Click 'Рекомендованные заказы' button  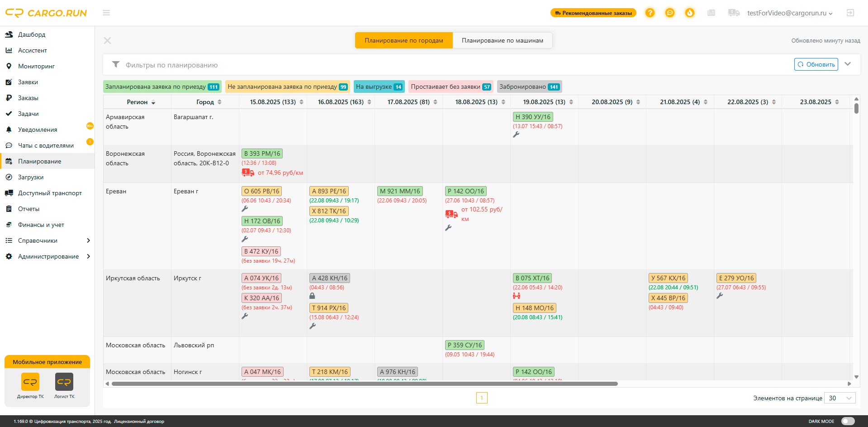pos(593,13)
